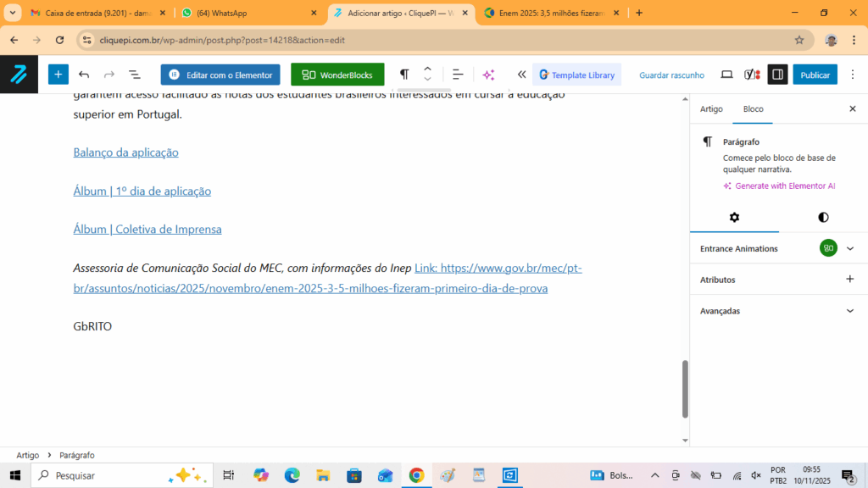Expand the Entrance Animations section
Image resolution: width=868 pixels, height=488 pixels.
pos(850,248)
